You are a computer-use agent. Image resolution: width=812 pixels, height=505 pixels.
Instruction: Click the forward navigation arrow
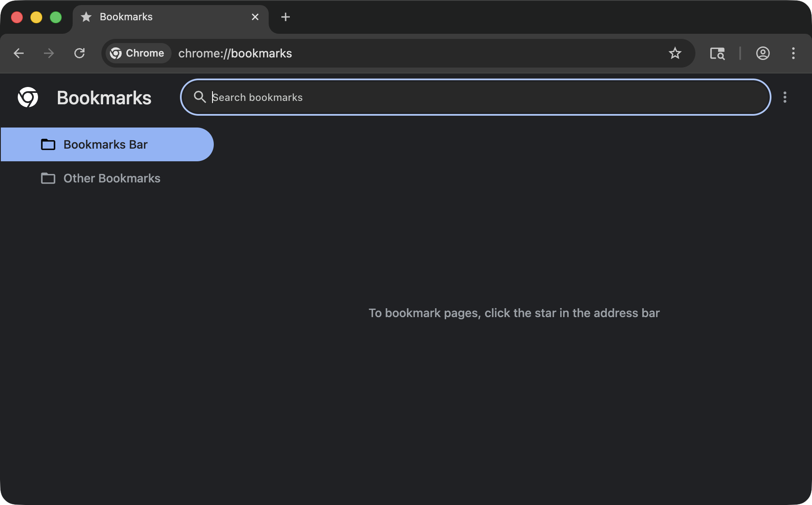point(49,53)
